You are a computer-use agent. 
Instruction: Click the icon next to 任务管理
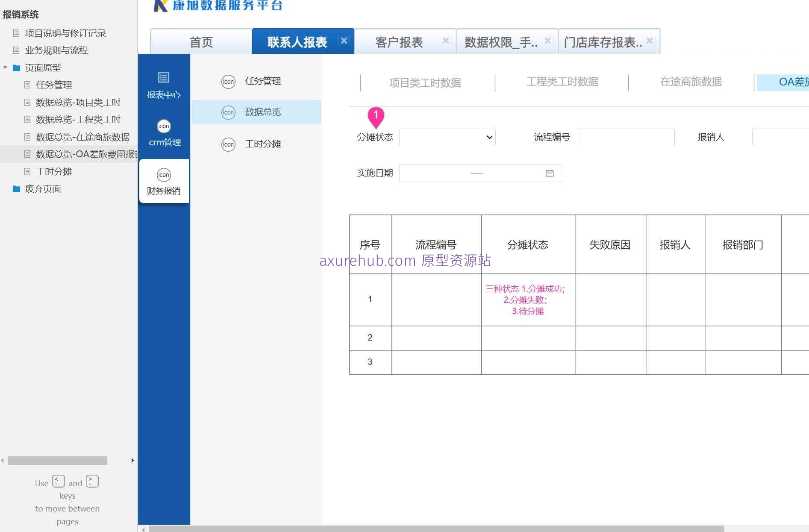pos(228,82)
